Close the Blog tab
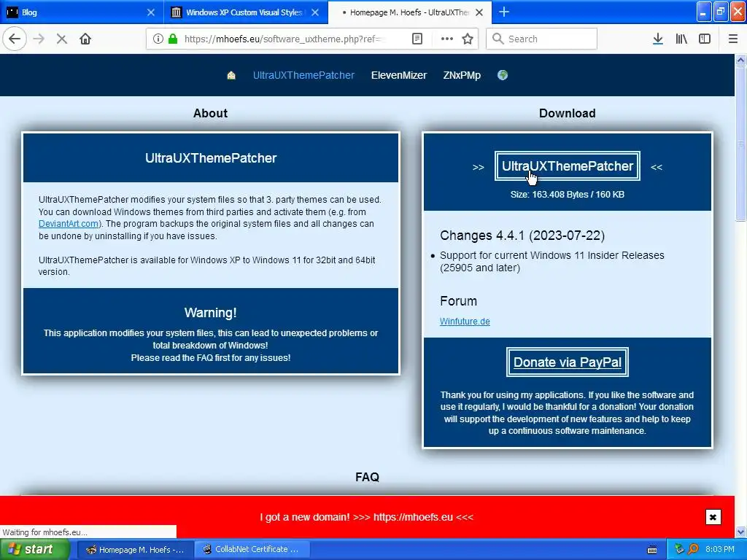Screen dimensions: 747x560 (x=151, y=12)
